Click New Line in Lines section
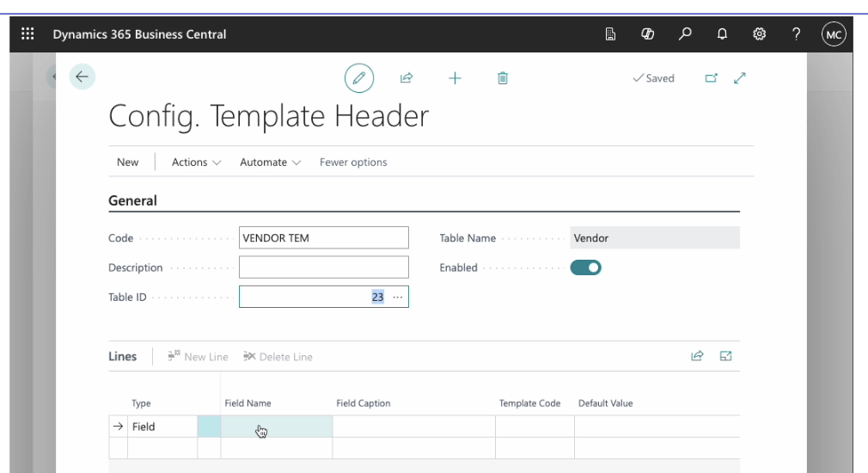The width and height of the screenshot is (868, 473). click(x=199, y=357)
